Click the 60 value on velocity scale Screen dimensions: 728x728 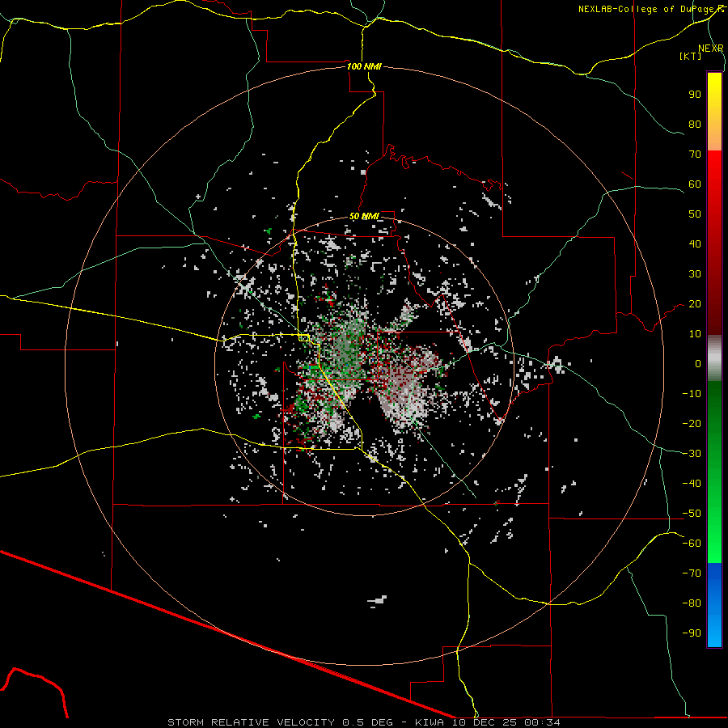pyautogui.click(x=695, y=184)
